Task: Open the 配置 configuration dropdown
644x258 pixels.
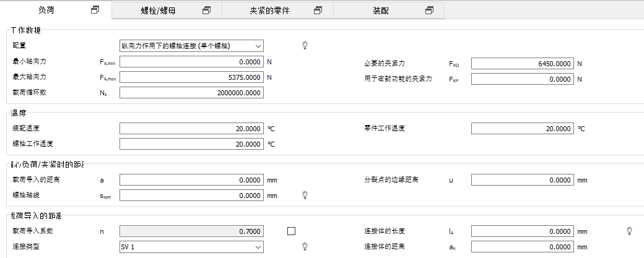Action: (191, 45)
